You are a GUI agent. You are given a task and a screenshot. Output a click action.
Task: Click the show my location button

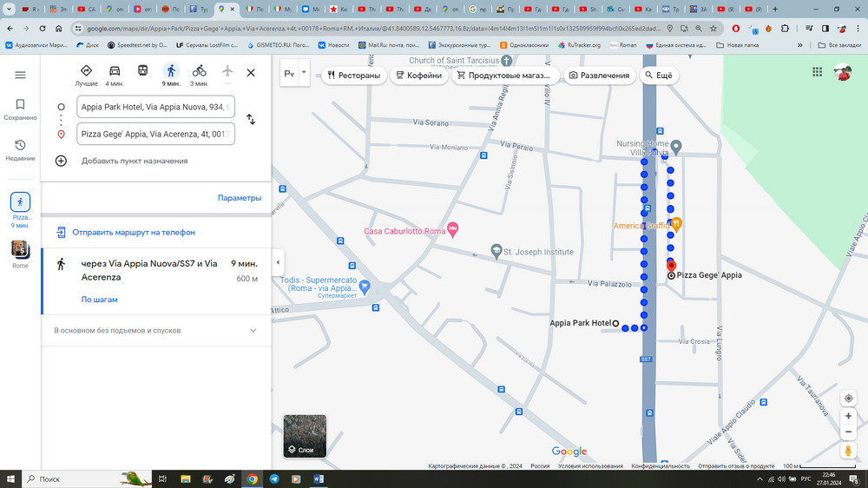pos(848,399)
